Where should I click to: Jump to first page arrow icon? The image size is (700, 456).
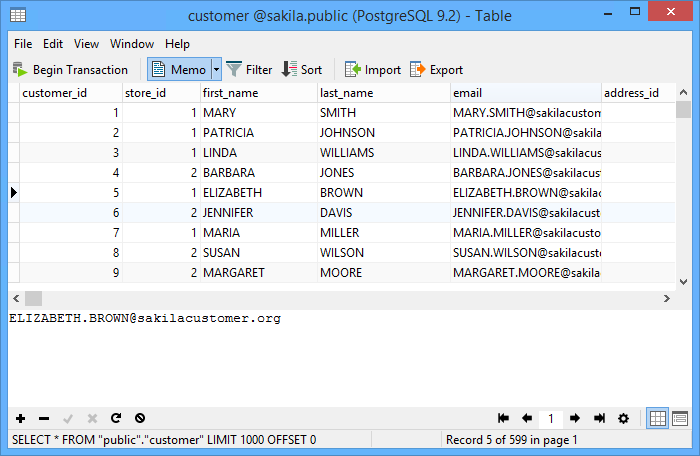503,418
